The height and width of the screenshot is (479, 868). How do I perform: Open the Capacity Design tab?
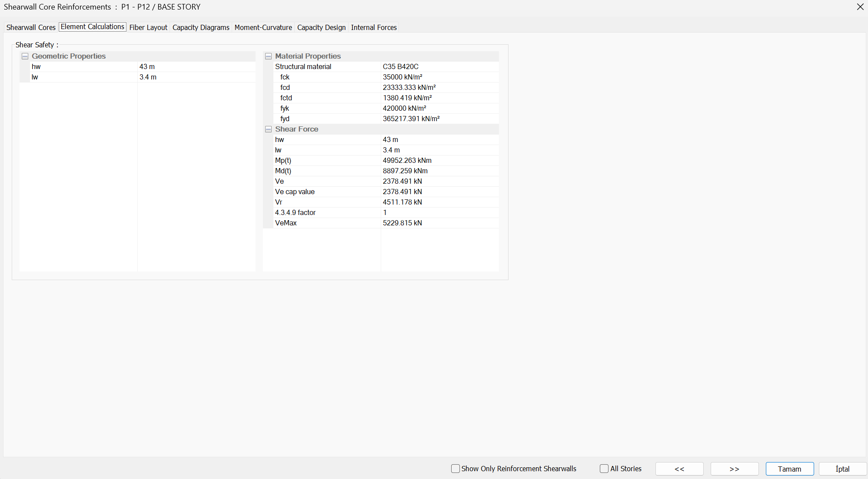(321, 27)
